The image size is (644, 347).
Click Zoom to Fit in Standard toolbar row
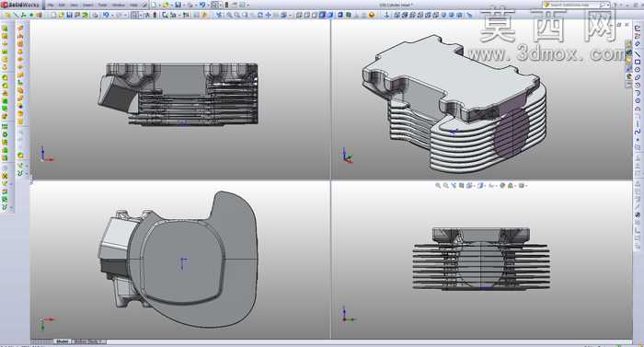click(x=230, y=16)
